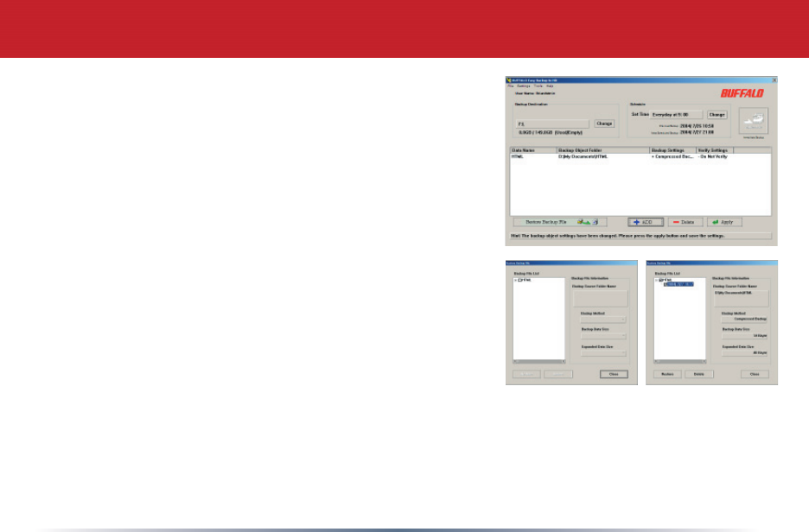Open the Settings menu
The height and width of the screenshot is (532, 809).
click(x=524, y=86)
